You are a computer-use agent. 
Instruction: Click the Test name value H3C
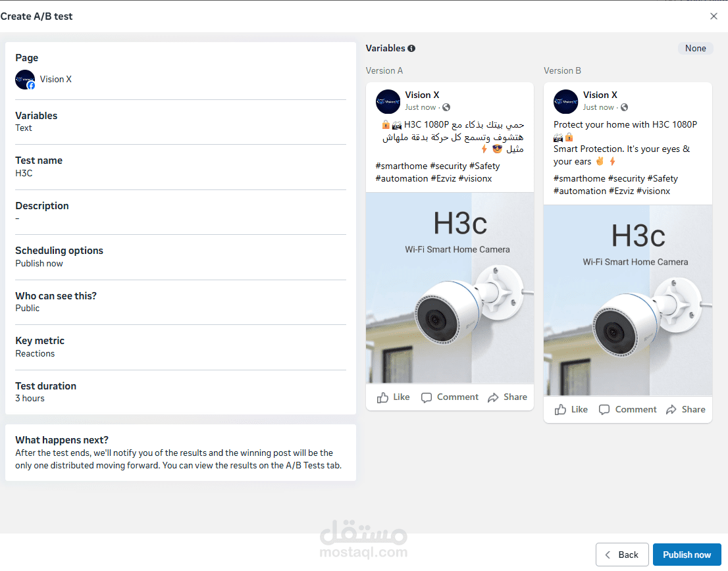tap(24, 173)
